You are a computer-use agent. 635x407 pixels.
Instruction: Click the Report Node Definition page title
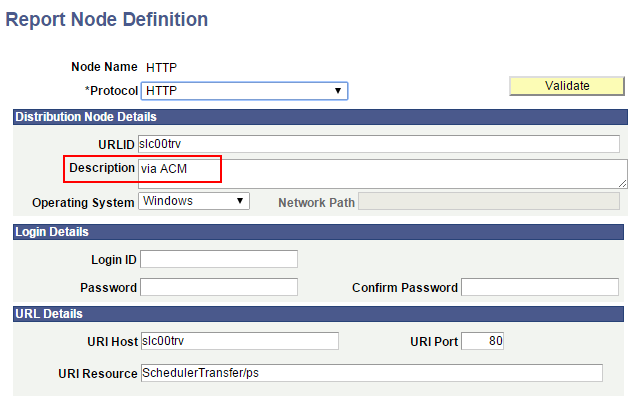point(107,19)
